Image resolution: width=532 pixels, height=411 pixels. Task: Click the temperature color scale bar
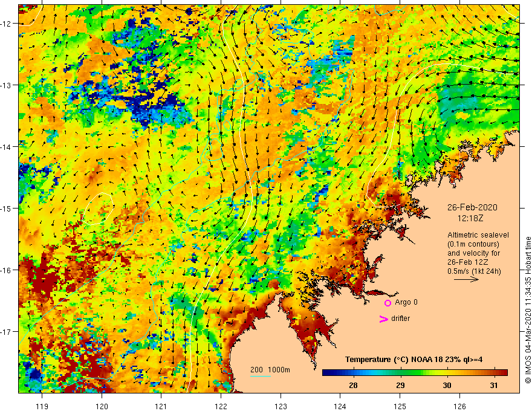pyautogui.click(x=415, y=373)
